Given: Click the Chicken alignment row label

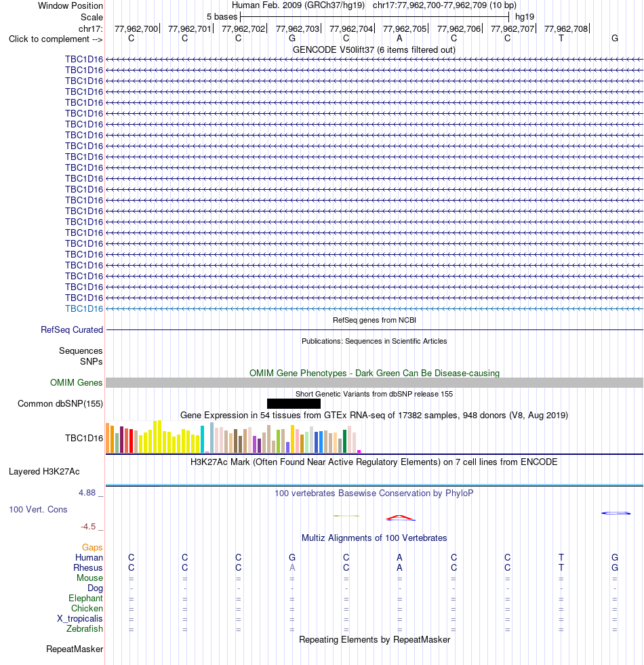Looking at the screenshot, I should pyautogui.click(x=87, y=608).
